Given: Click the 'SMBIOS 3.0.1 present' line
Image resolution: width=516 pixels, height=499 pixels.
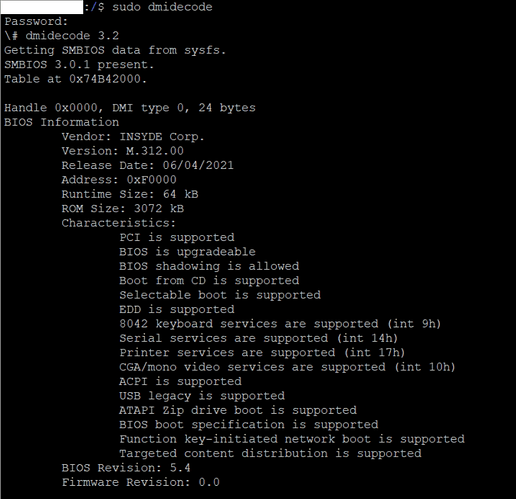Looking at the screenshot, I should 79,64.
